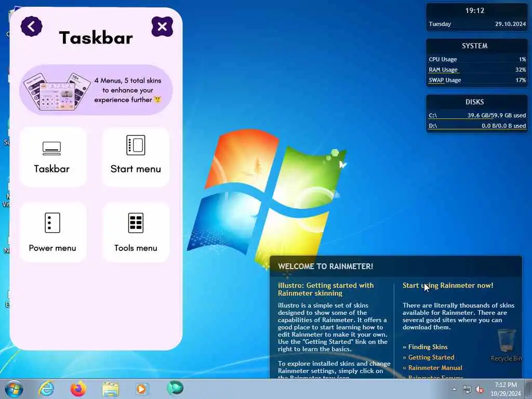The image size is (532, 399).
Task: Open the Start menu skin tile
Action: tap(136, 157)
